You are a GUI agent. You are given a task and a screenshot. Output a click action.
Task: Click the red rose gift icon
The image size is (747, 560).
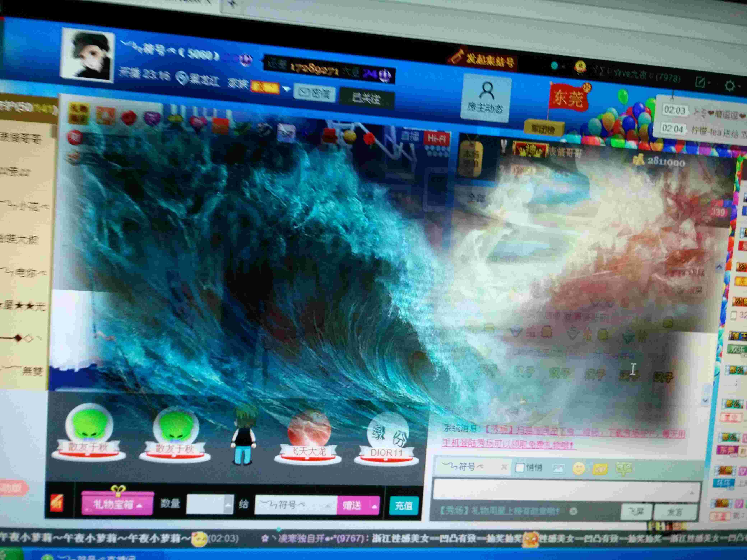pos(129,118)
